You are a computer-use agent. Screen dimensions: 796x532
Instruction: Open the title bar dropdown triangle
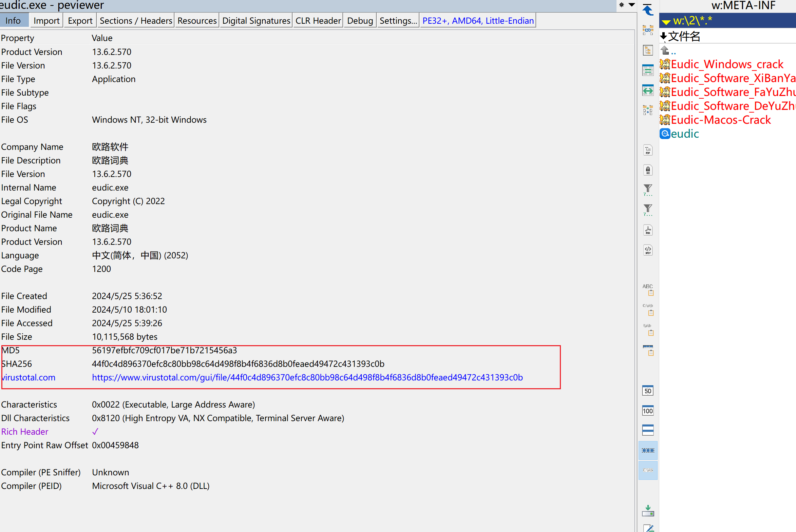632,5
